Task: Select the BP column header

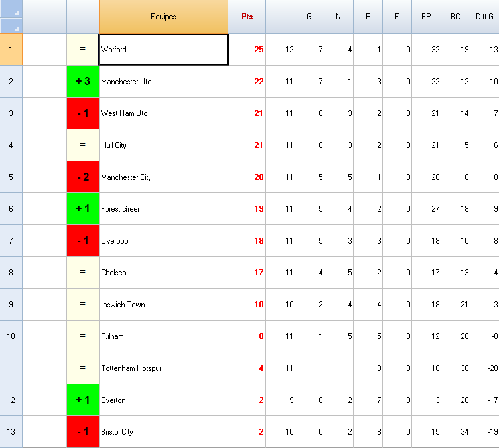Action: 426,17
